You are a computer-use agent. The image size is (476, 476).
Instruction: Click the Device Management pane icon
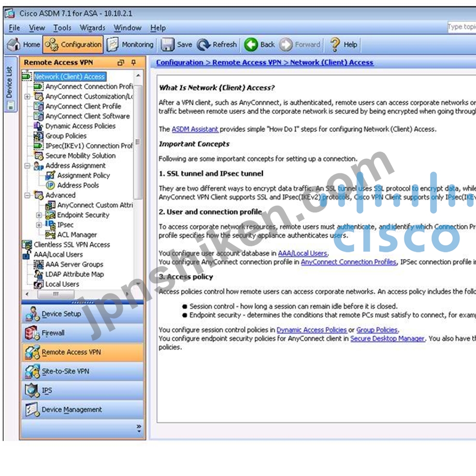point(32,409)
